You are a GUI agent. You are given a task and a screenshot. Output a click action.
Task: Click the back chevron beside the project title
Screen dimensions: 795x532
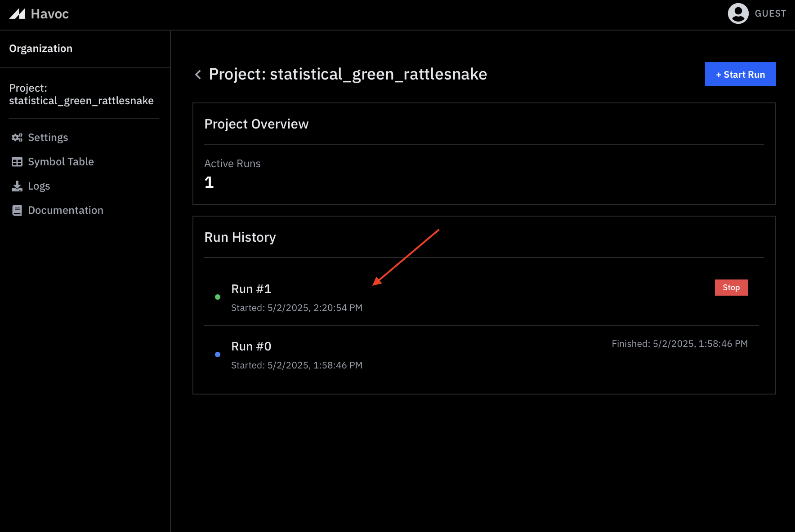(198, 74)
